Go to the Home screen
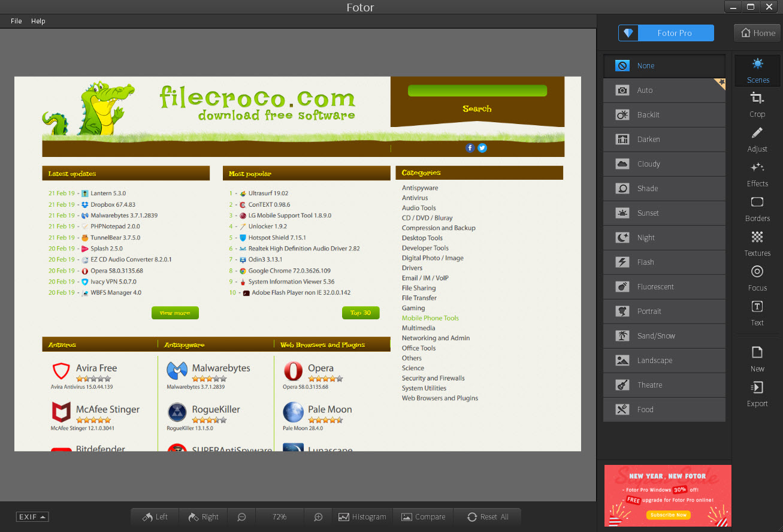This screenshot has height=532, width=783. [x=757, y=33]
